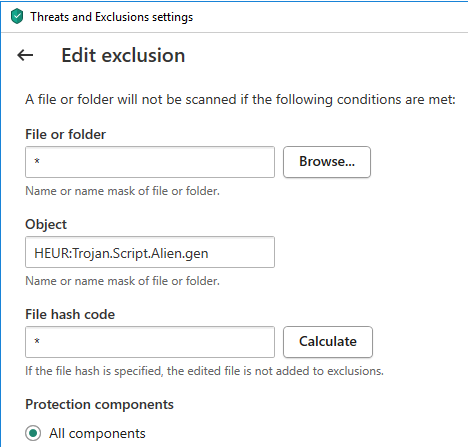The height and width of the screenshot is (447, 468).
Task: Click the File hash code label
Action: coord(70,314)
